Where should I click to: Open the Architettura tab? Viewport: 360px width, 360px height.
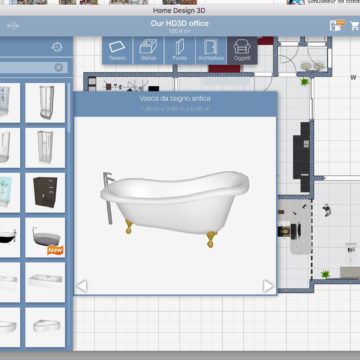[x=211, y=50]
